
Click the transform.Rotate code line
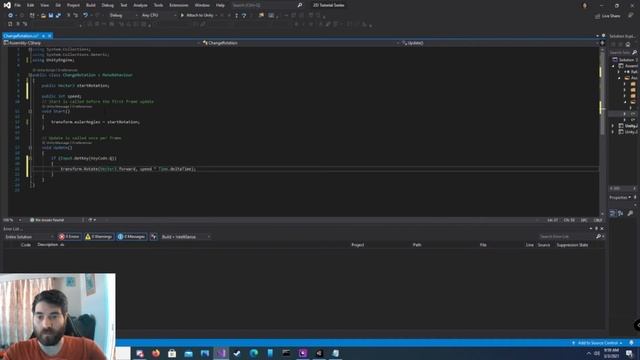tap(128, 169)
